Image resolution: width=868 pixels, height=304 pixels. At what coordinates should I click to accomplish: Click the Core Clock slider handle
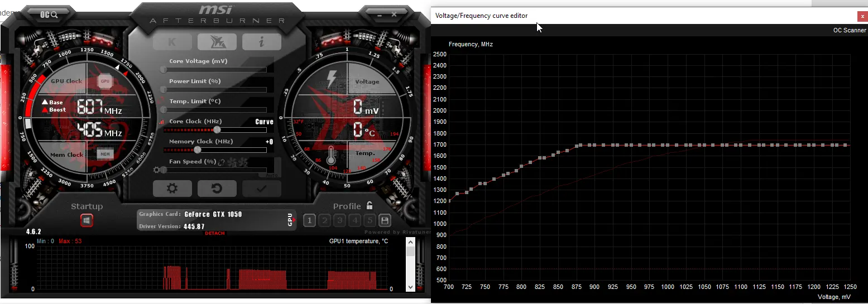point(217,129)
